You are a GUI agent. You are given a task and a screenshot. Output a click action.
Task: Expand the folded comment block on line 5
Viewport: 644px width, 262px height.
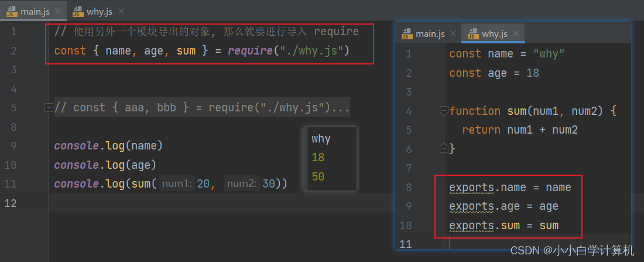[49, 108]
